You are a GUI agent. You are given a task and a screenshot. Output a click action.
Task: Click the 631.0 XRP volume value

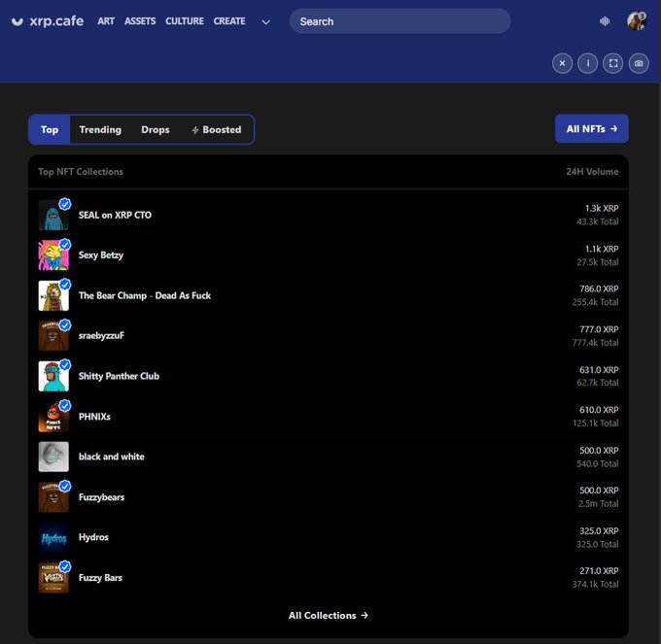pos(599,370)
